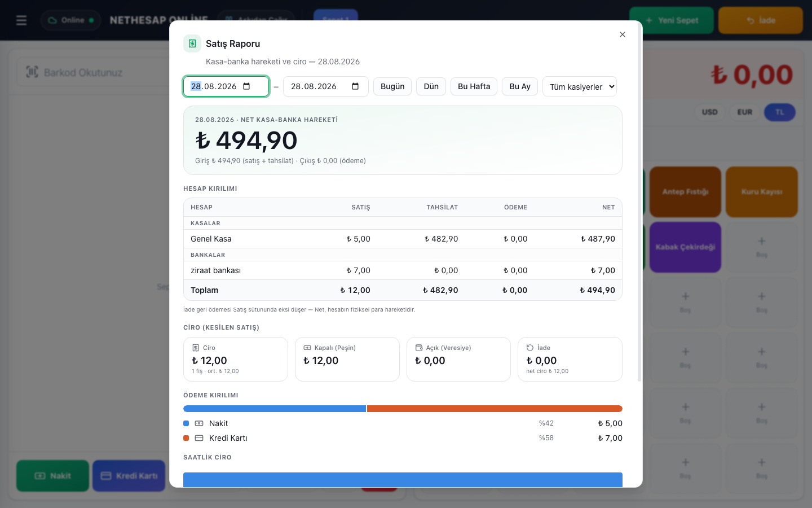This screenshot has width=812, height=508.
Task: Select the Dün date filter
Action: 431,86
